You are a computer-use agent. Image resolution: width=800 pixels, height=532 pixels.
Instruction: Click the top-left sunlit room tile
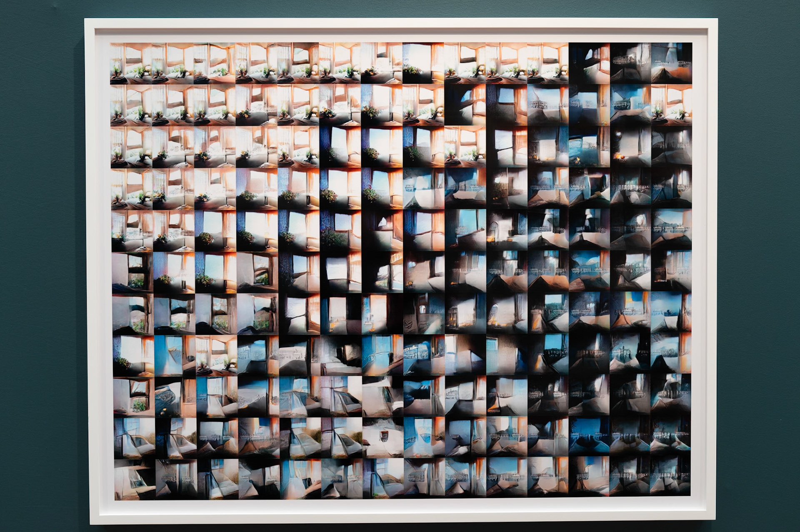click(x=131, y=63)
